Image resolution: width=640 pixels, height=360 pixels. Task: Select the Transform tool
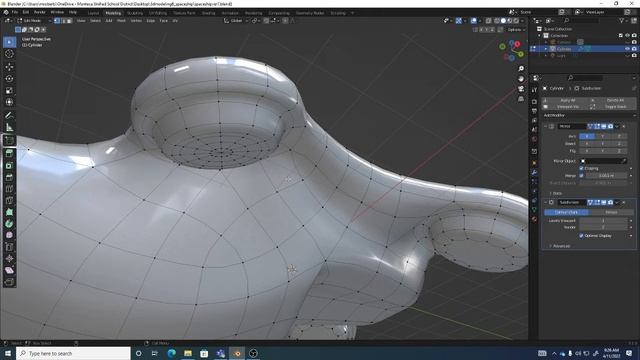(x=9, y=102)
